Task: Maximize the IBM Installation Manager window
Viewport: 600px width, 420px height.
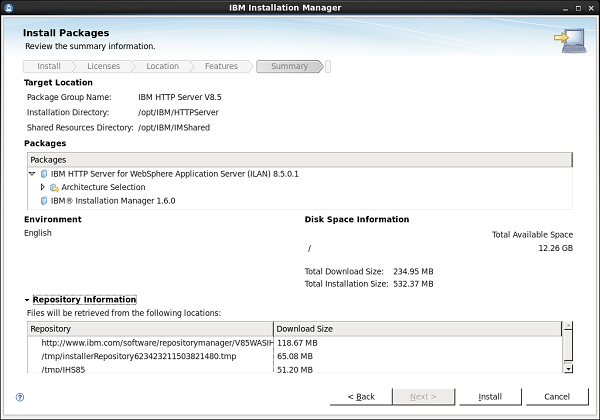Action: pyautogui.click(x=578, y=8)
